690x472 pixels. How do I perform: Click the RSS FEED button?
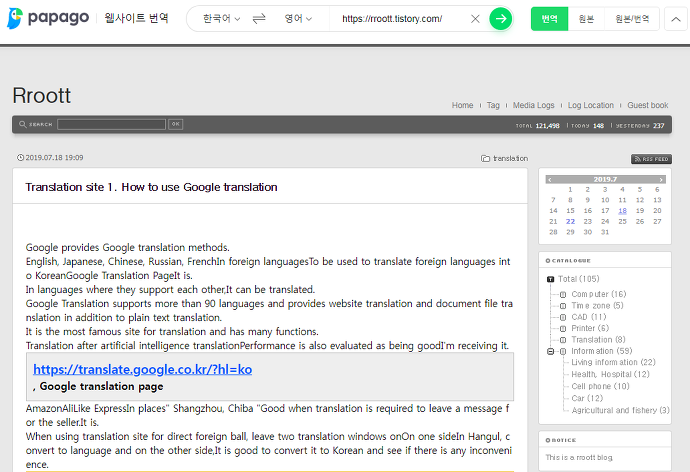point(651,159)
